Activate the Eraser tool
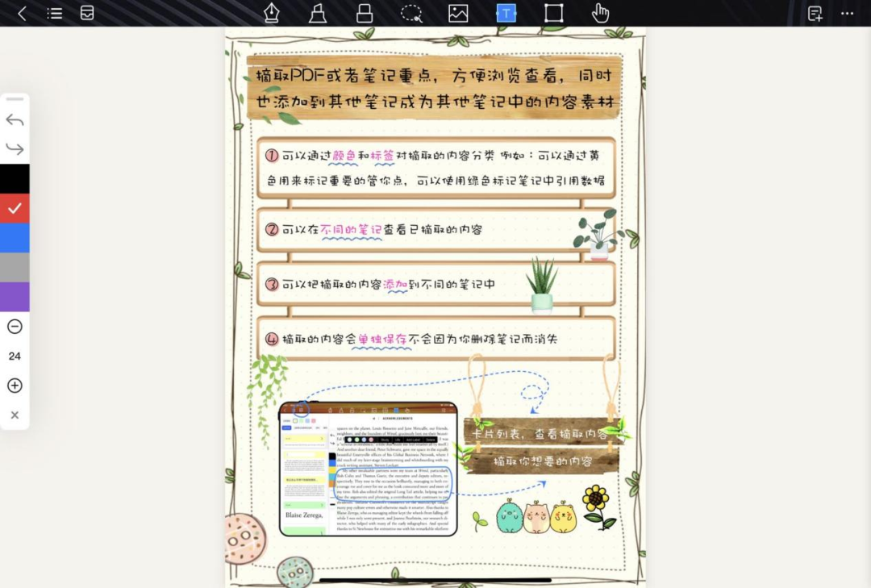This screenshot has width=871, height=588. coord(365,13)
